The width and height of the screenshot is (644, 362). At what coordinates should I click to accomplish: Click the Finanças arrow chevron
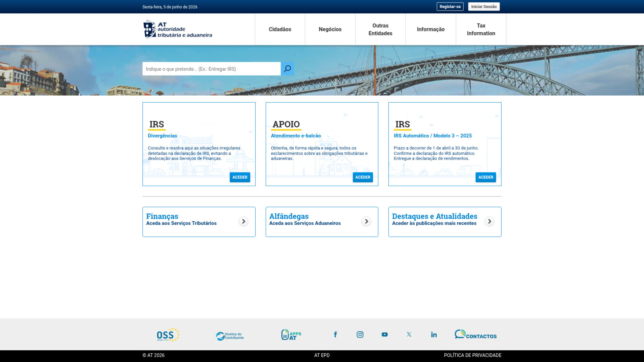point(244,222)
